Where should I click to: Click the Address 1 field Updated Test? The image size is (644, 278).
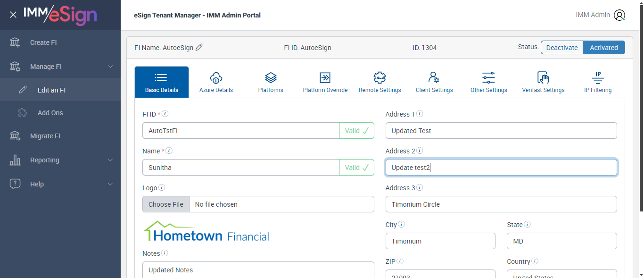(x=501, y=131)
